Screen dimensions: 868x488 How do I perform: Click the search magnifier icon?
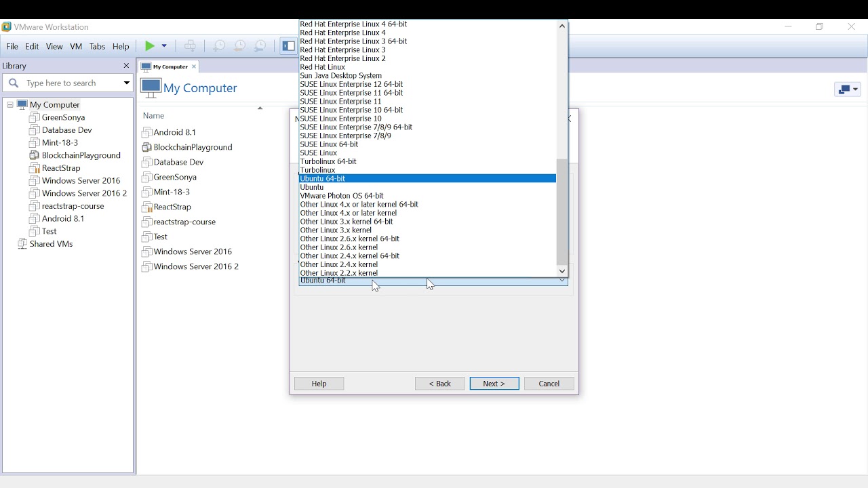pos(13,83)
